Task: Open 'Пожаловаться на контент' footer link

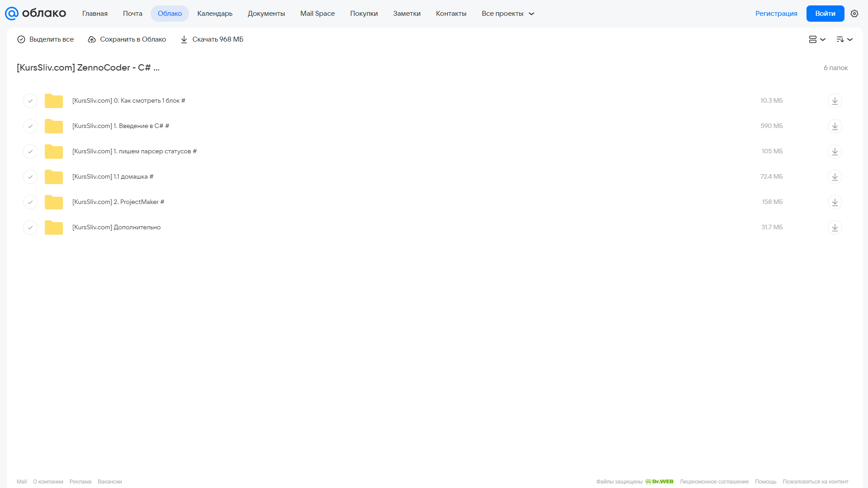Action: [816, 481]
